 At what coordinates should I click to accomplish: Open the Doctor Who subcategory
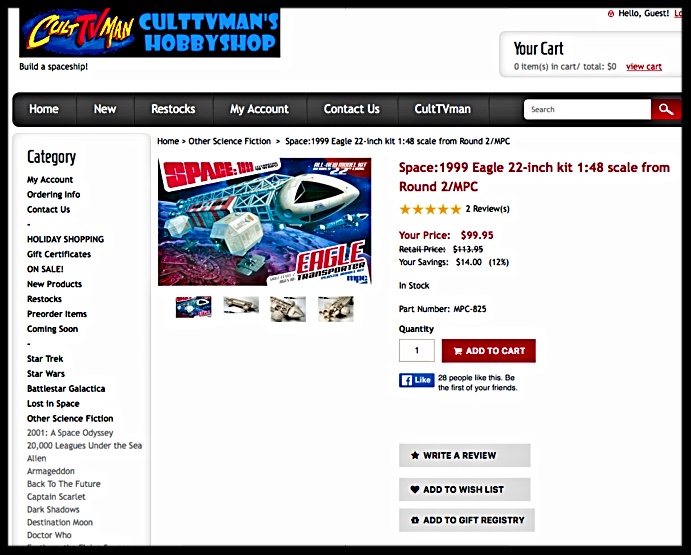pos(49,535)
